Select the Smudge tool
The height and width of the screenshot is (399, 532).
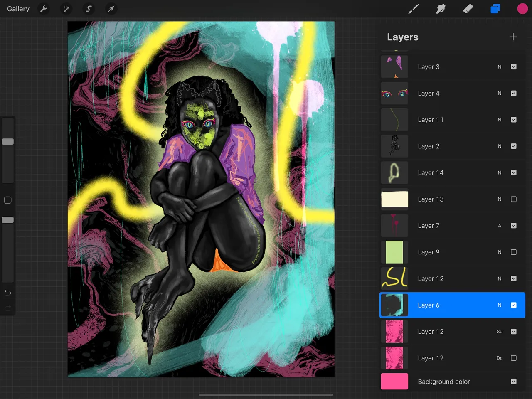click(x=441, y=9)
